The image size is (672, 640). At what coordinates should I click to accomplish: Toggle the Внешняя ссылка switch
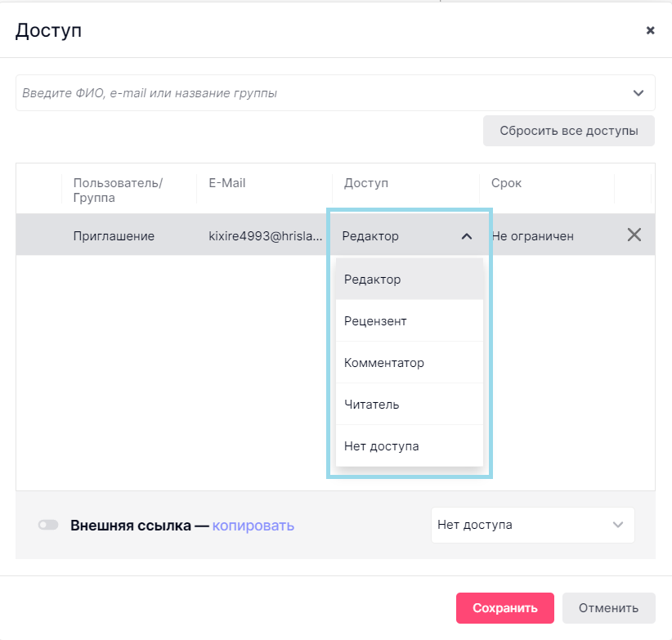tap(48, 526)
